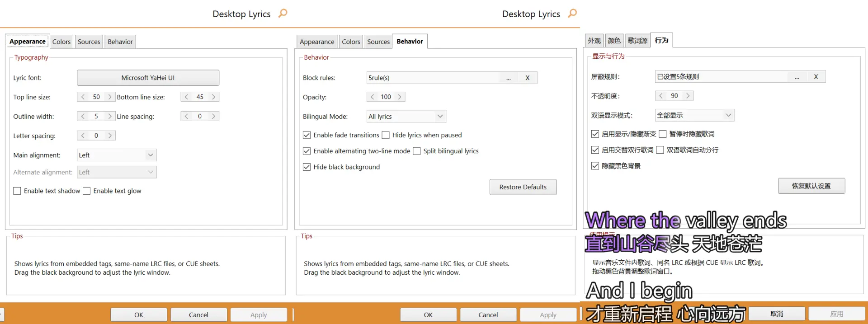868x324 pixels.
Task: Enable text glow checkbox
Action: click(x=87, y=191)
